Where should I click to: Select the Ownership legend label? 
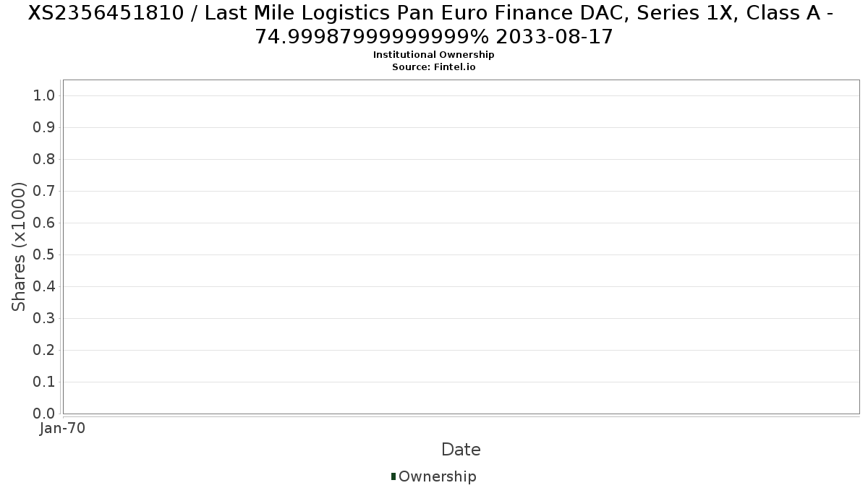pos(438,476)
